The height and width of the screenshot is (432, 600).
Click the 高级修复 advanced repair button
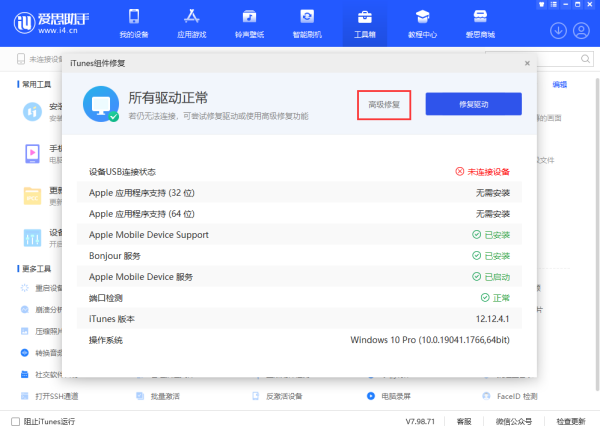384,104
